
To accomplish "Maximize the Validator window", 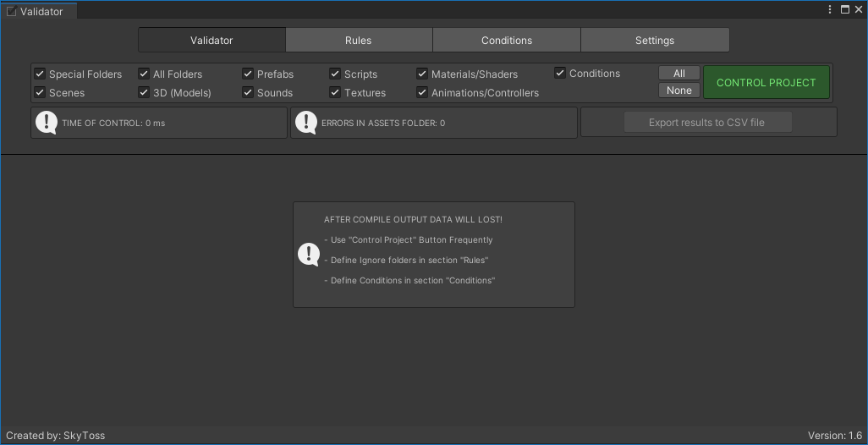I will (x=845, y=9).
